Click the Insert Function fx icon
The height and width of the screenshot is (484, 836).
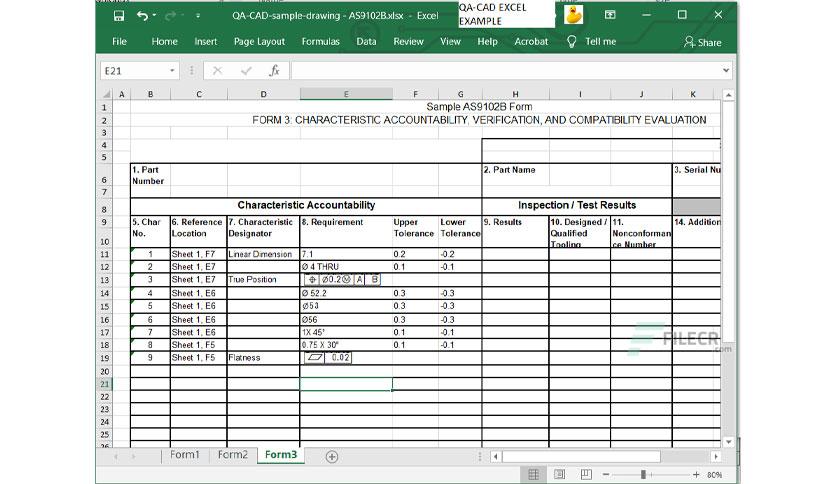[x=274, y=70]
